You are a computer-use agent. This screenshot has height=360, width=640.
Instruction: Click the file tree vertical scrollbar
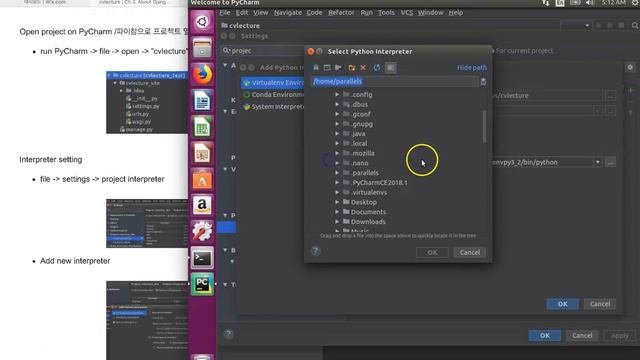tap(484, 127)
